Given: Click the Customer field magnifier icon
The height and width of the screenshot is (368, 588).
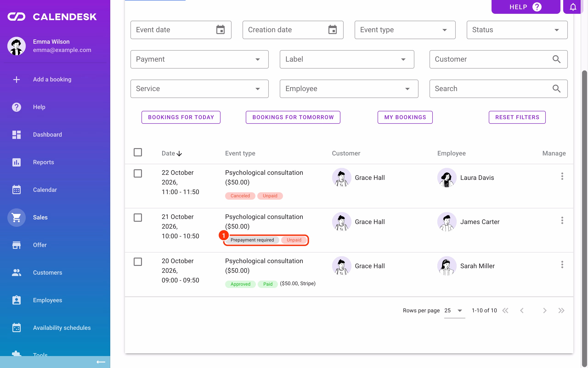Looking at the screenshot, I should coord(556,59).
